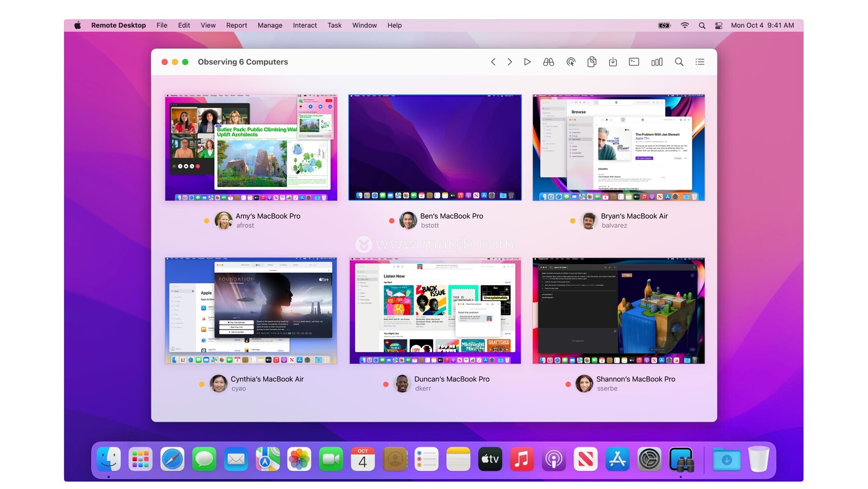Click Cynthia's MacBook Air computer label
Screen dimensions: 868x489
(x=267, y=379)
